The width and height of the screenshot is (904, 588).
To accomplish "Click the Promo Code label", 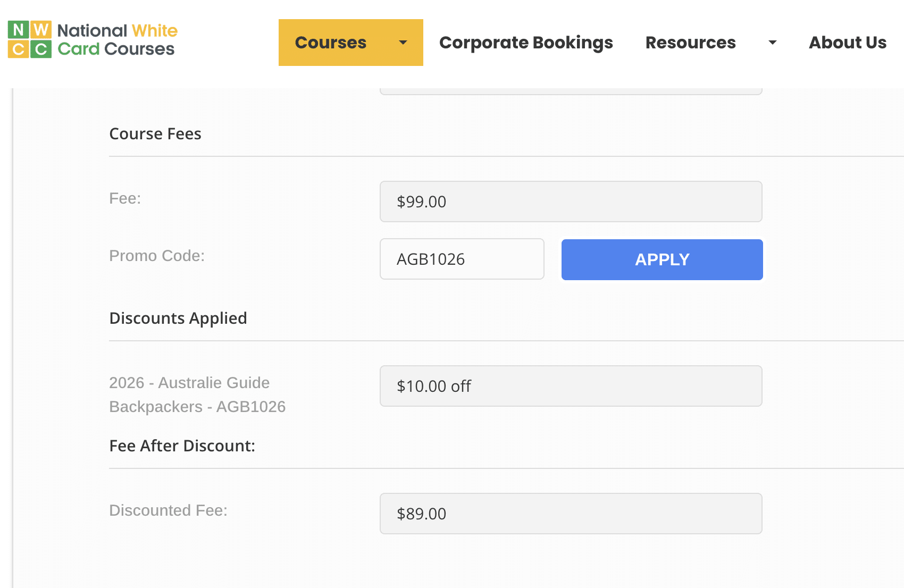I will pos(157,256).
